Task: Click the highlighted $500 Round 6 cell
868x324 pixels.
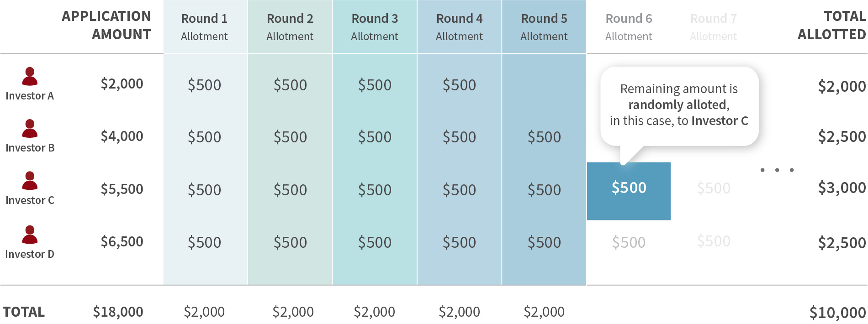Action: pos(629,191)
